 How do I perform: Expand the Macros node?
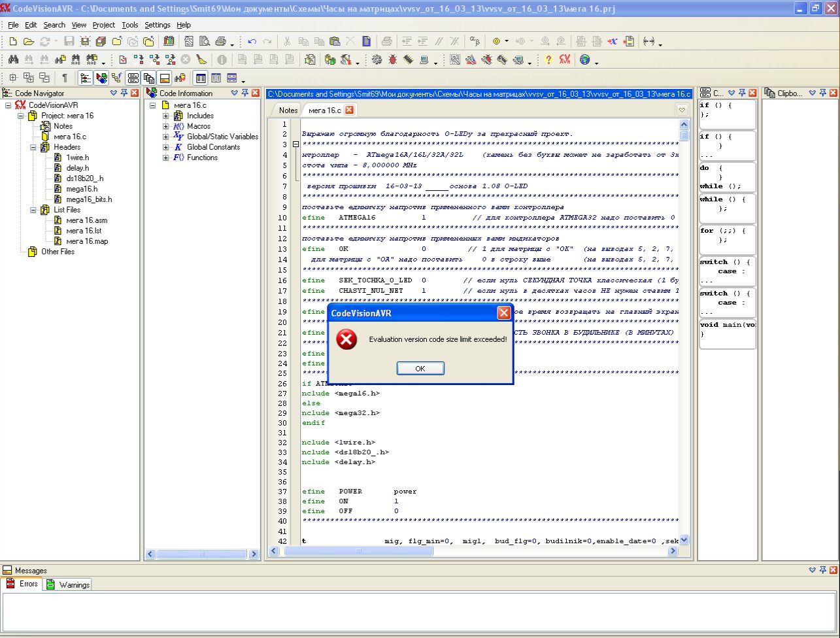pyautogui.click(x=166, y=126)
